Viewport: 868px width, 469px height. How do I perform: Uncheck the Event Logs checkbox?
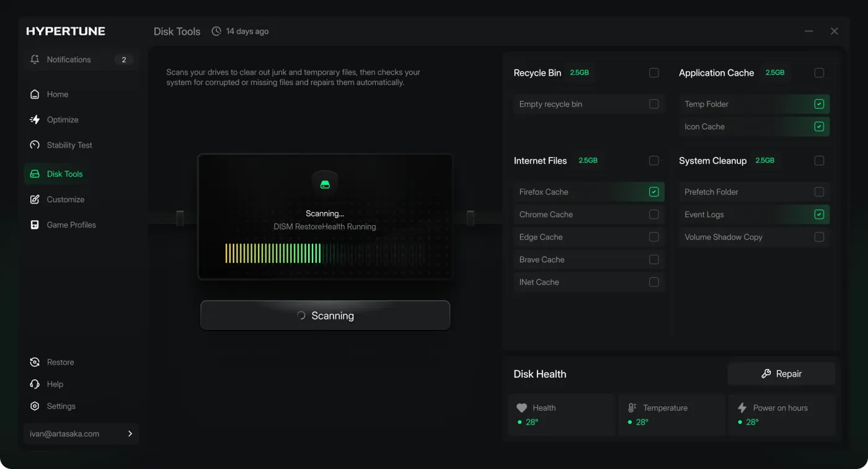(819, 215)
